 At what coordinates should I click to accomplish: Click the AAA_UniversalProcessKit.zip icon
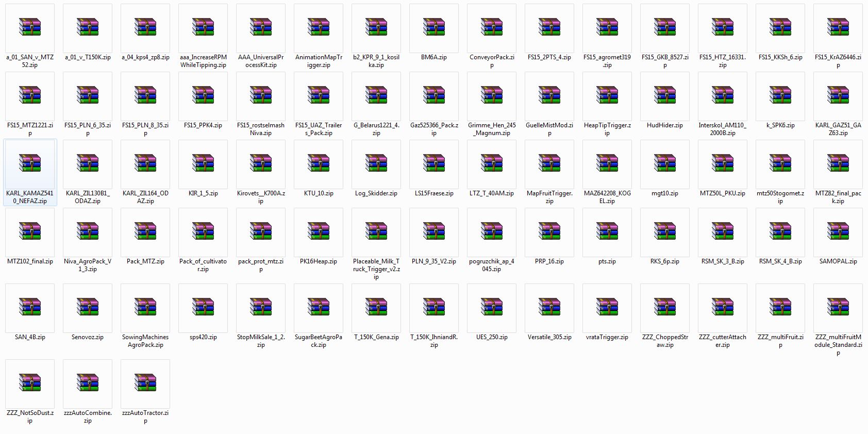261,27
